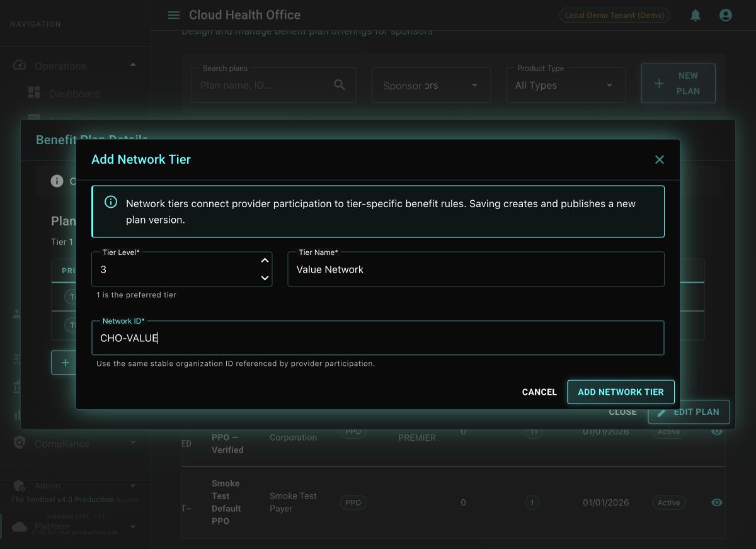Viewport: 756px width, 549px height.
Task: Cancel adding the network tier
Action: click(x=539, y=392)
